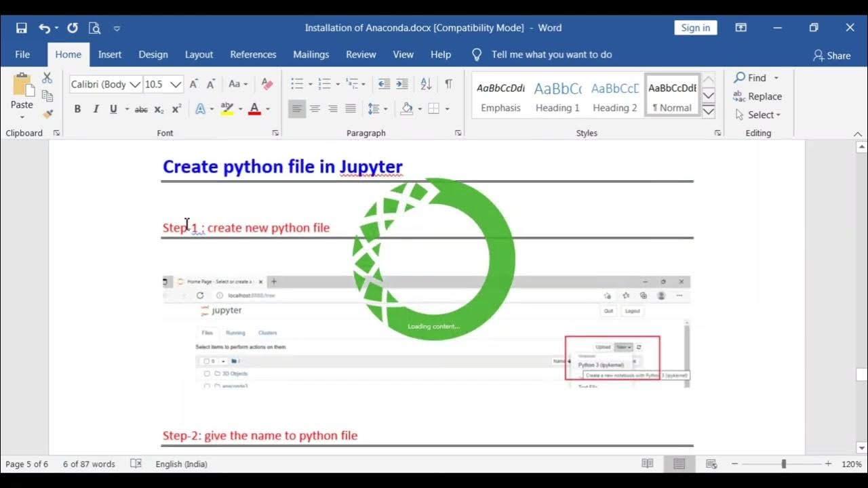Justify the paragraph text

[350, 108]
